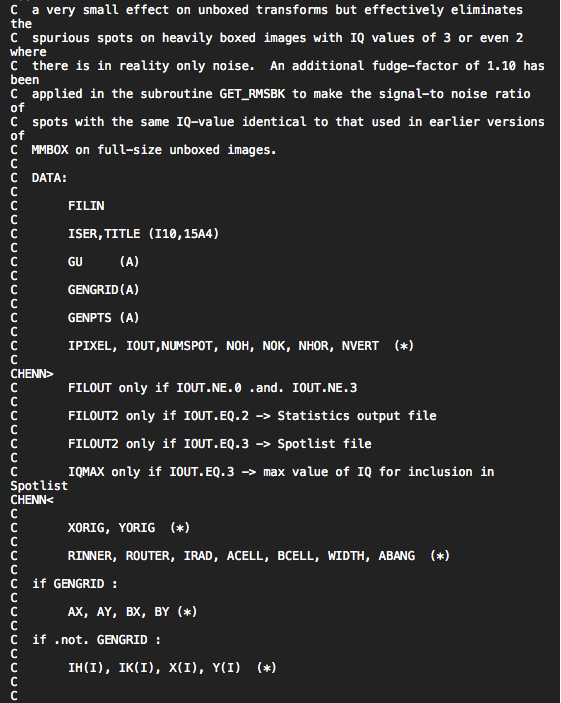Click the CHENN< marker line

pos(32,499)
